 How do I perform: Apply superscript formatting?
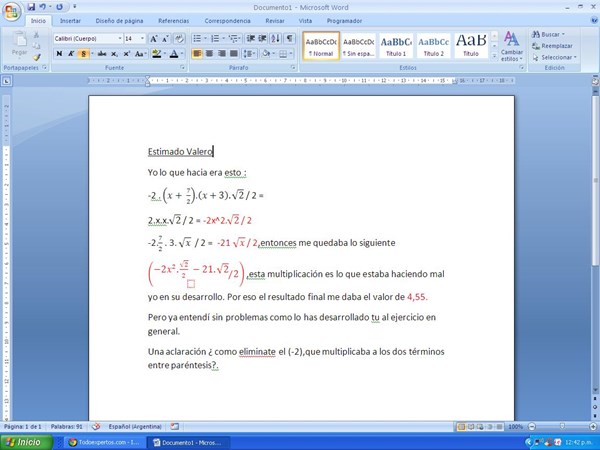pos(126,54)
